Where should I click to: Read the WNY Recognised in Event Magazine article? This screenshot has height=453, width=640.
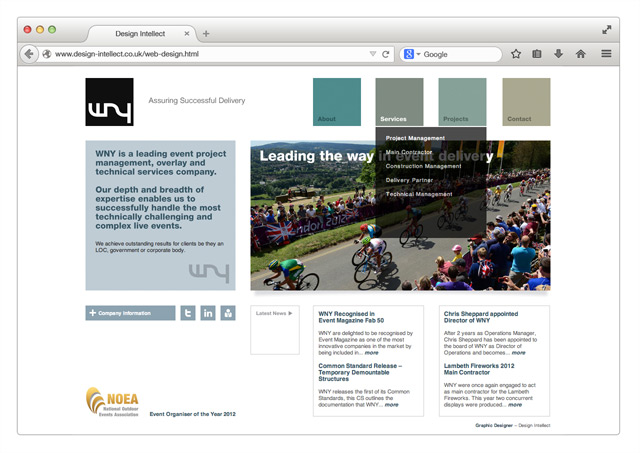click(346, 317)
